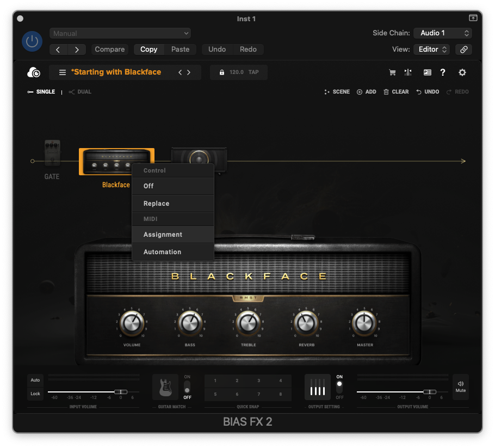The image size is (495, 448).
Task: Open the ID card panel icon
Action: click(428, 72)
